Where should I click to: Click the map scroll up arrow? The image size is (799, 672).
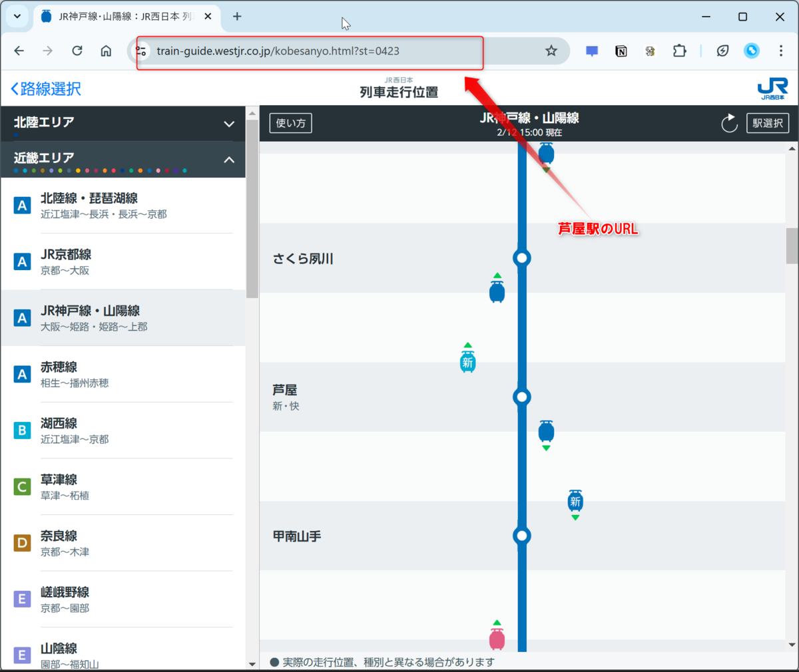point(792,148)
